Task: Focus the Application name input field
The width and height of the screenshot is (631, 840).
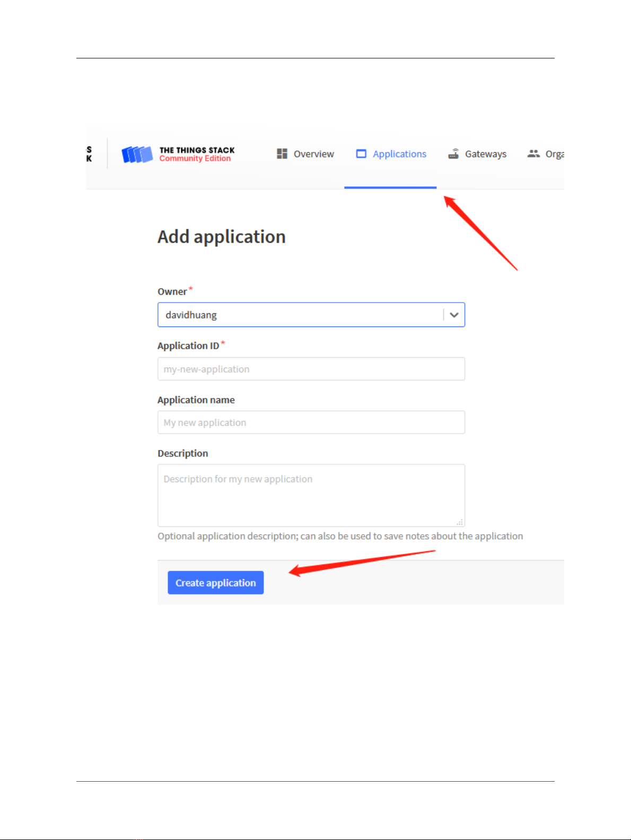Action: [311, 422]
